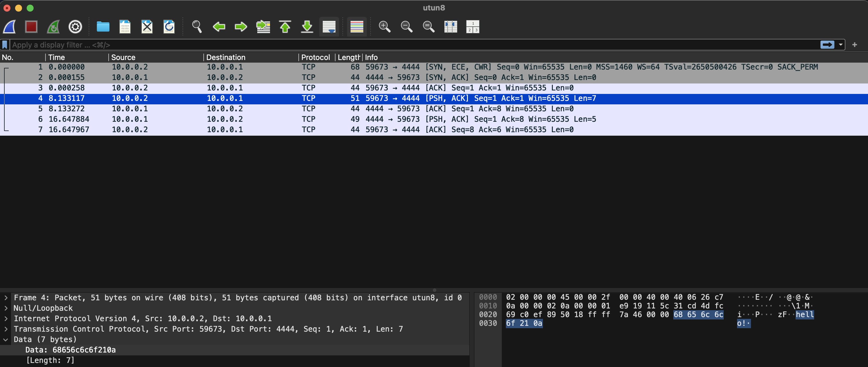The image size is (868, 367).
Task: Stop the running capture
Action: point(31,27)
